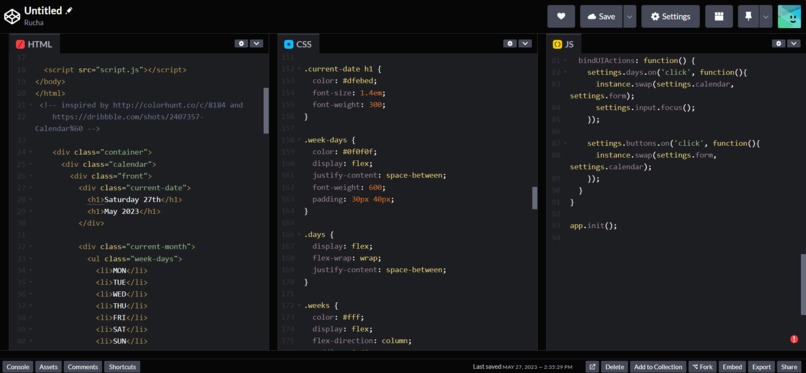Expand the pinned items dropdown arrow

pos(766,16)
